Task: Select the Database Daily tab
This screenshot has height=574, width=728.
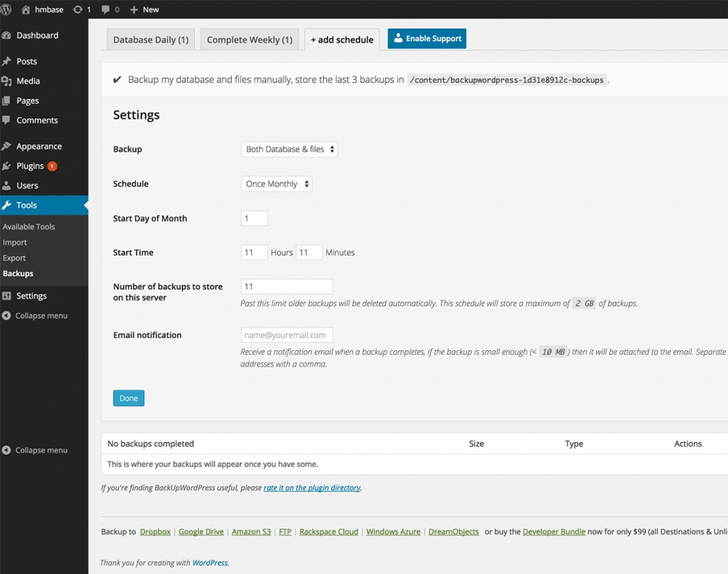Action: pyautogui.click(x=150, y=40)
